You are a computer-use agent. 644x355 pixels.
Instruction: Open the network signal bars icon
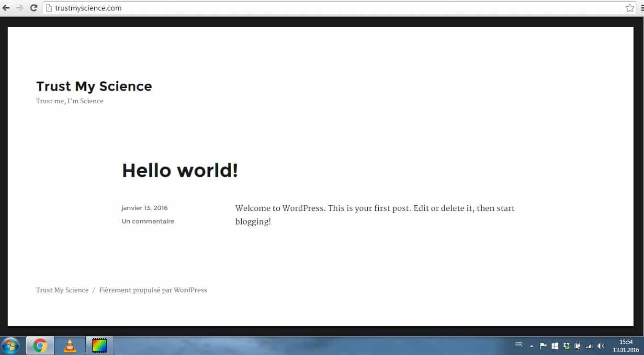(589, 345)
